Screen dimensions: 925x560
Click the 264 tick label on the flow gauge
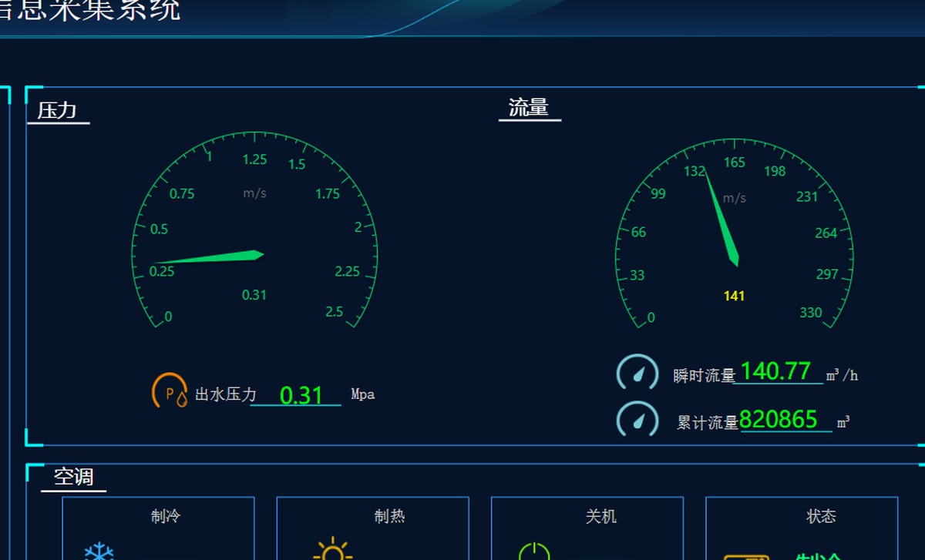tap(826, 233)
